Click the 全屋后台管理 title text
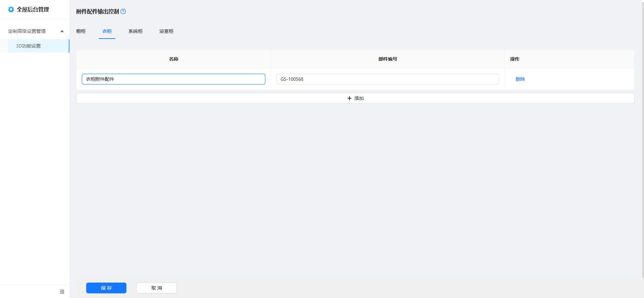The width and height of the screenshot is (644, 298). point(33,9)
